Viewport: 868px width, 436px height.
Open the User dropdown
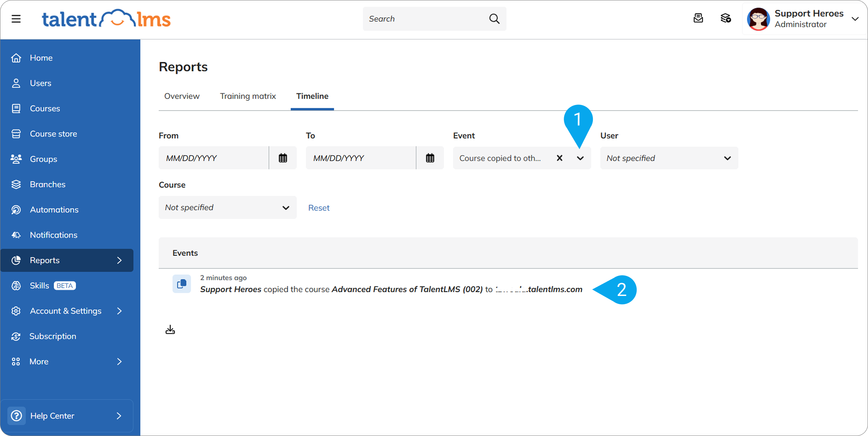point(669,158)
